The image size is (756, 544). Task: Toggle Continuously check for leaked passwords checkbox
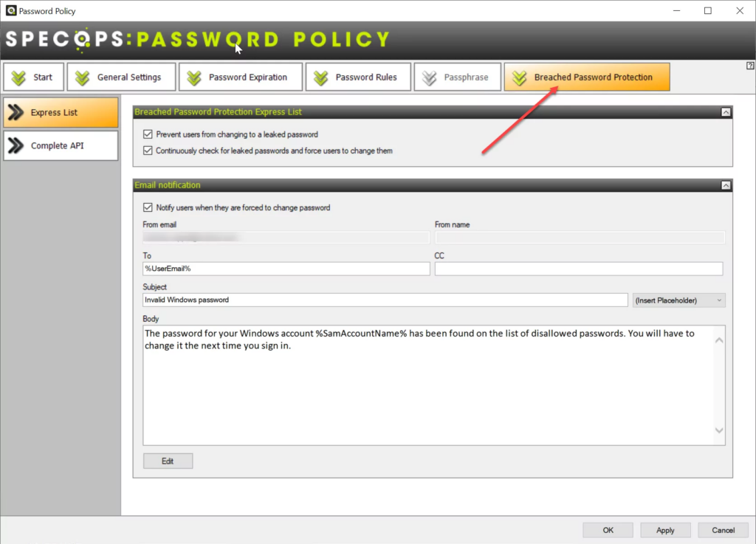pyautogui.click(x=148, y=151)
